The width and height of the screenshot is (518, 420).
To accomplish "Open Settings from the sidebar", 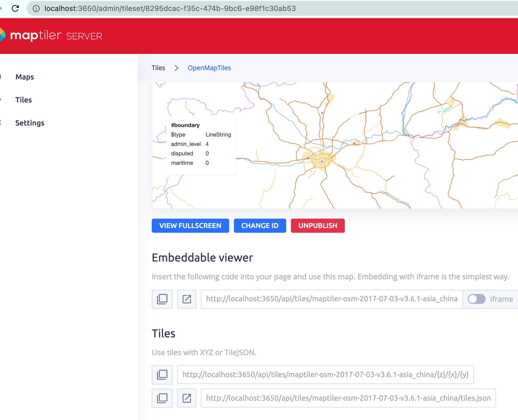I will (x=30, y=123).
